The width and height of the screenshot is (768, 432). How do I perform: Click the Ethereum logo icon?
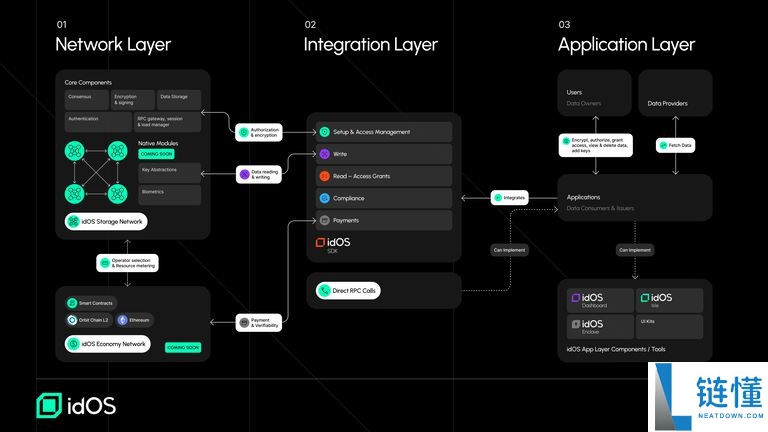pyautogui.click(x=123, y=320)
